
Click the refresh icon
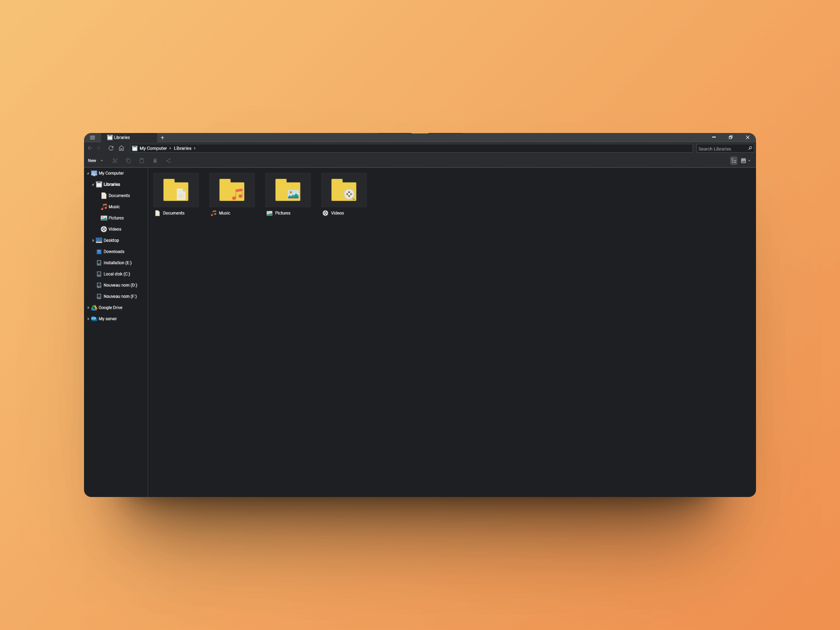click(x=111, y=148)
